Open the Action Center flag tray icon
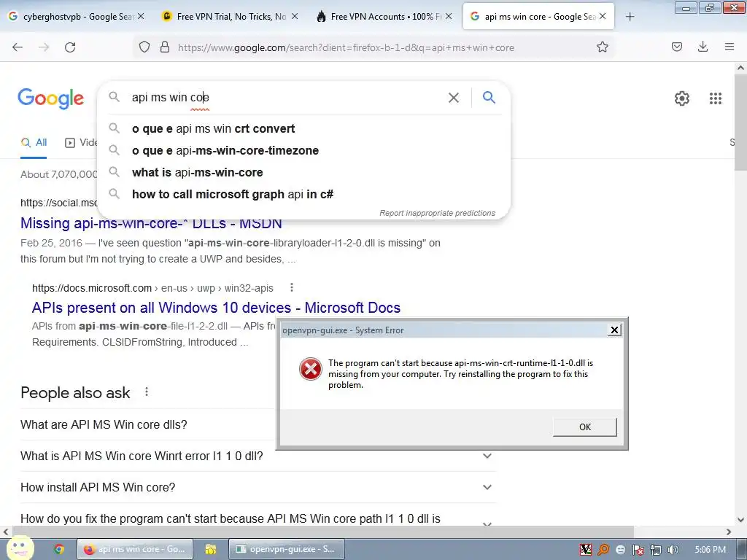The height and width of the screenshot is (560, 747). coord(638,550)
